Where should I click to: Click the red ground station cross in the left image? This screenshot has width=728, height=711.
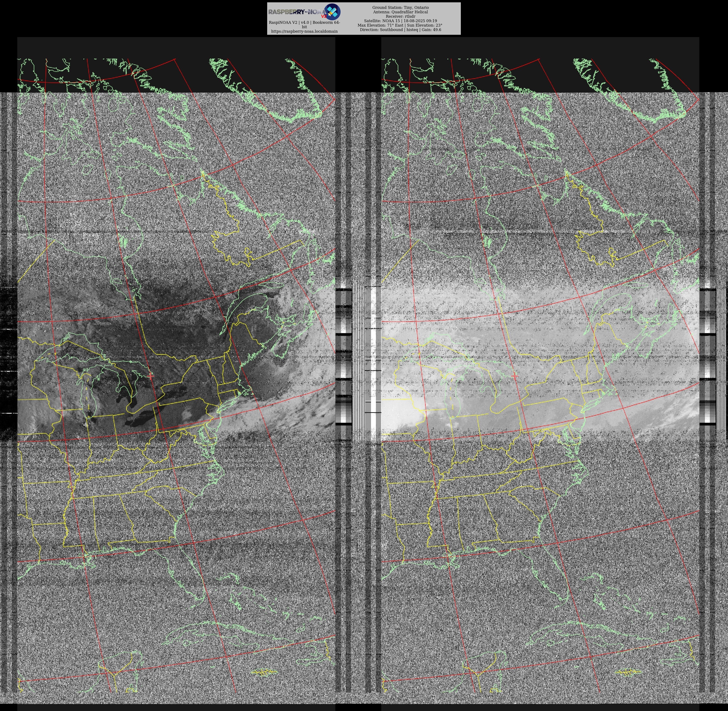point(150,376)
